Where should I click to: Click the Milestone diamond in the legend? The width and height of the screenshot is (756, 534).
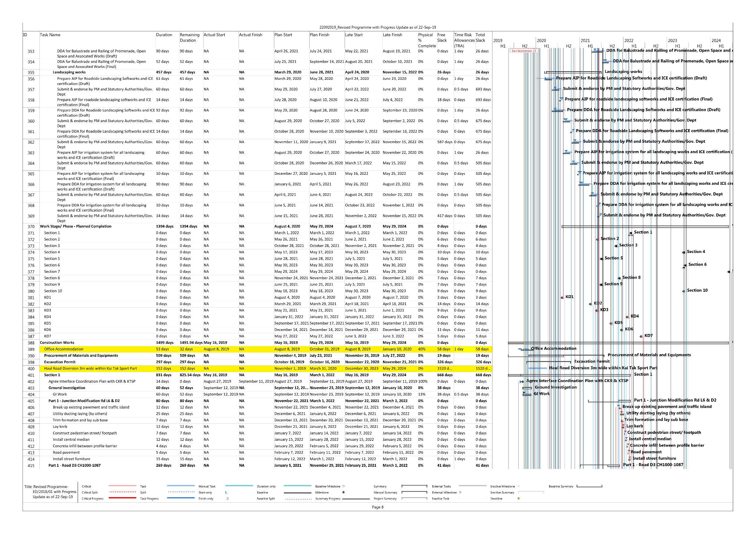(x=343, y=493)
